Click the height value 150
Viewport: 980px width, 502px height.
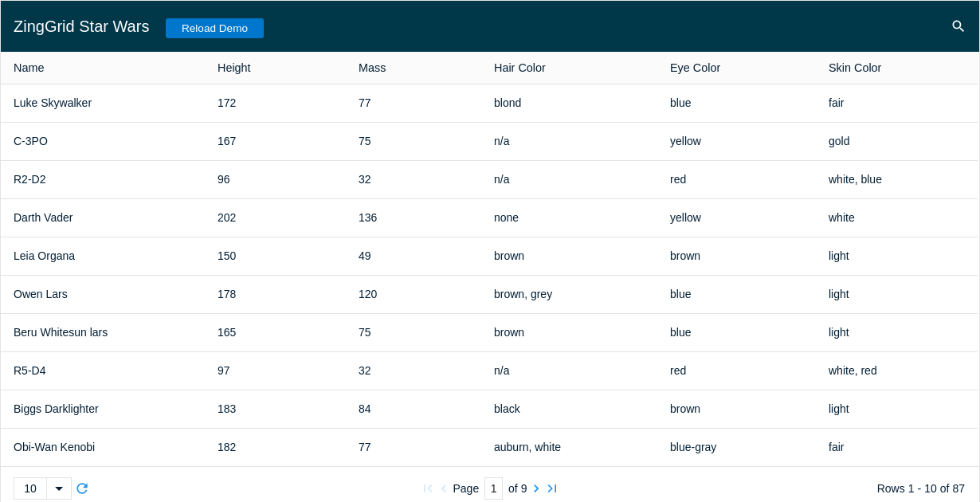[226, 256]
